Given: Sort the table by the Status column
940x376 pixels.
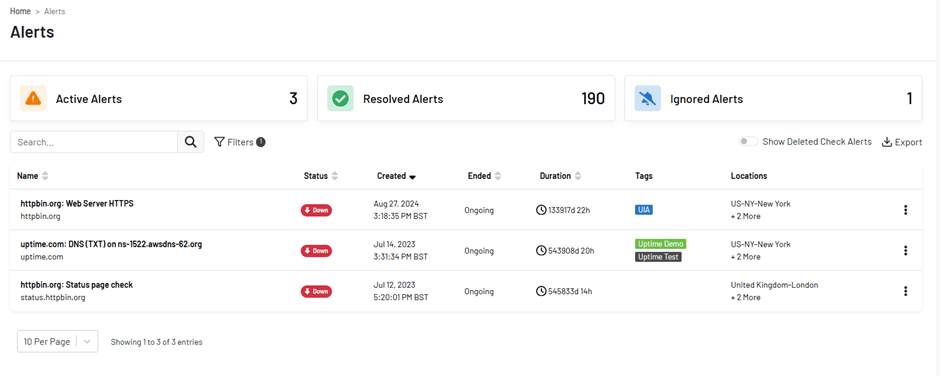Looking at the screenshot, I should point(321,176).
